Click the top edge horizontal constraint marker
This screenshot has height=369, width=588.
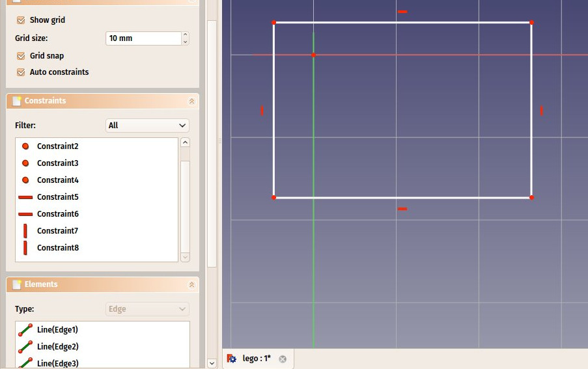coord(402,12)
